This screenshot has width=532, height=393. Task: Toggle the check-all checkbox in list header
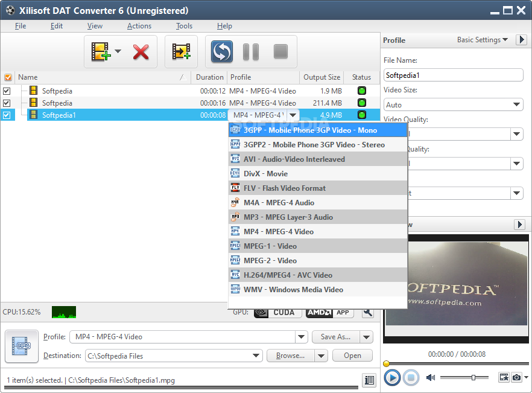(8, 77)
